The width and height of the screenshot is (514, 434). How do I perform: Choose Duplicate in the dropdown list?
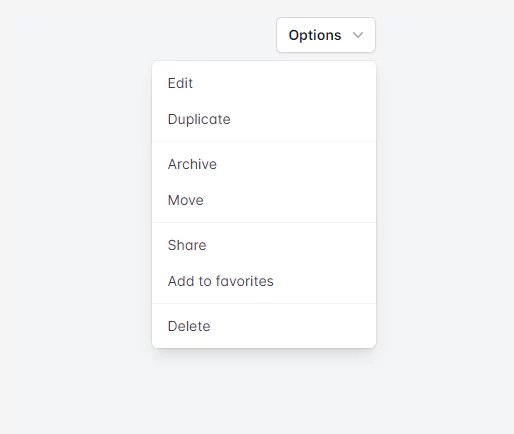point(264,119)
